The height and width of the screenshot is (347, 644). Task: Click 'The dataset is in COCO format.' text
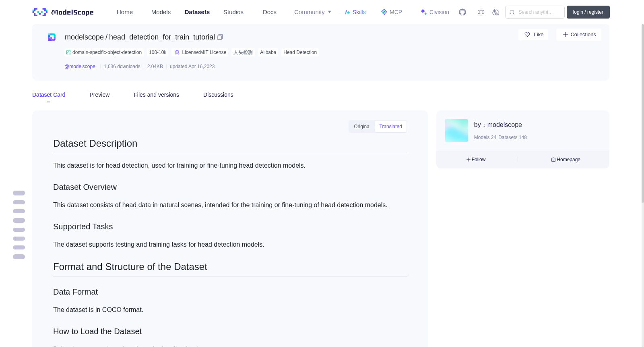(98, 310)
